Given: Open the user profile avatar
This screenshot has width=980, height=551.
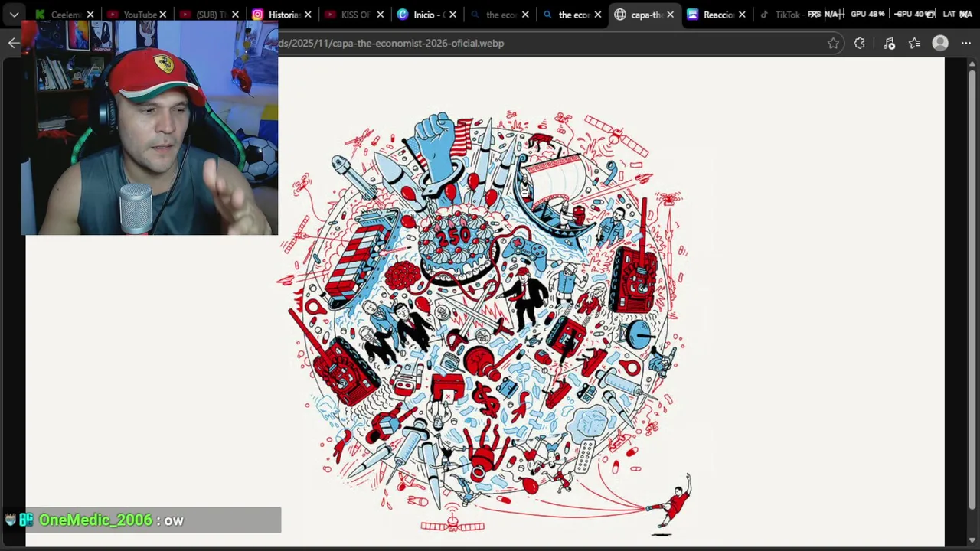Looking at the screenshot, I should 940,44.
